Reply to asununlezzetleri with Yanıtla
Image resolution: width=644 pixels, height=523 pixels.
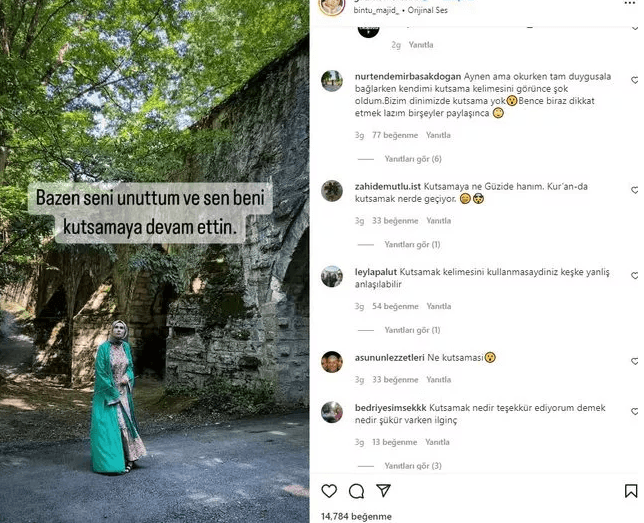(x=439, y=380)
